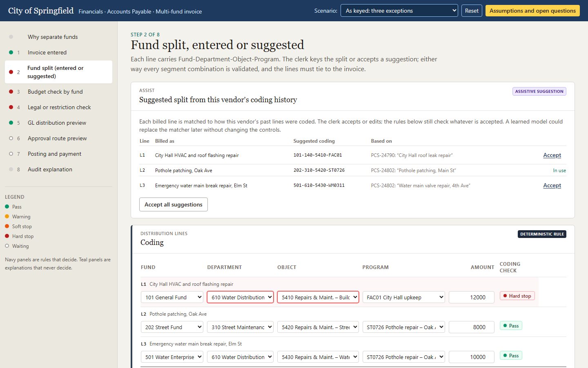
Task: Click the Reset button
Action: click(x=472, y=11)
